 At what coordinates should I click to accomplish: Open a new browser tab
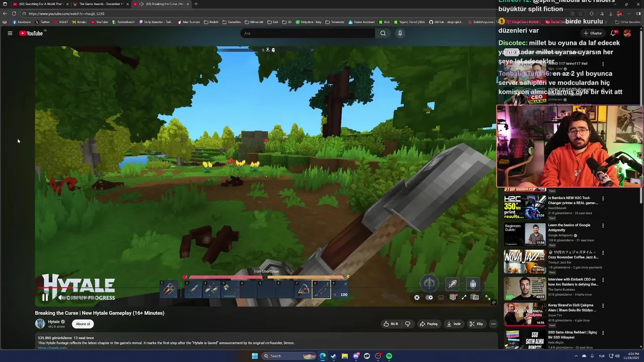[196, 4]
